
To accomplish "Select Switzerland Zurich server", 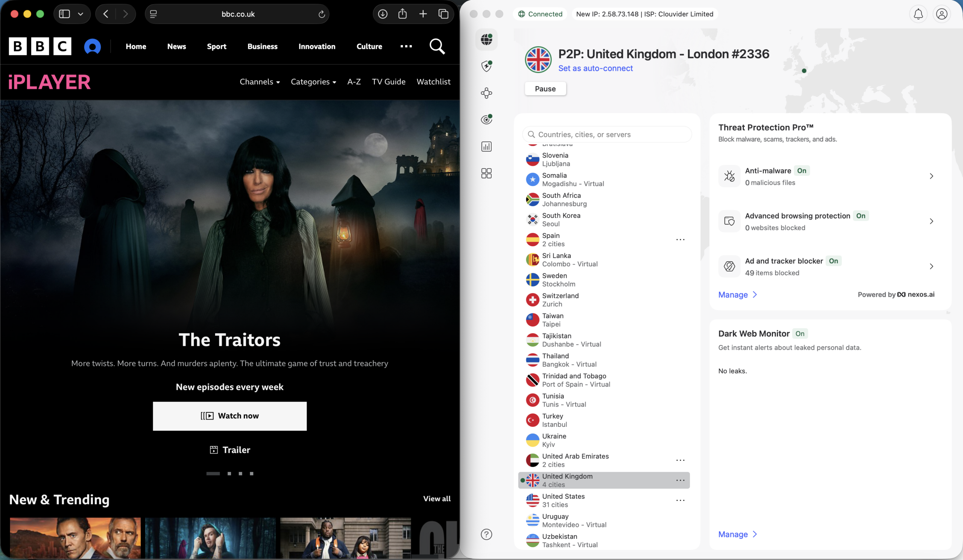I will [x=604, y=300].
